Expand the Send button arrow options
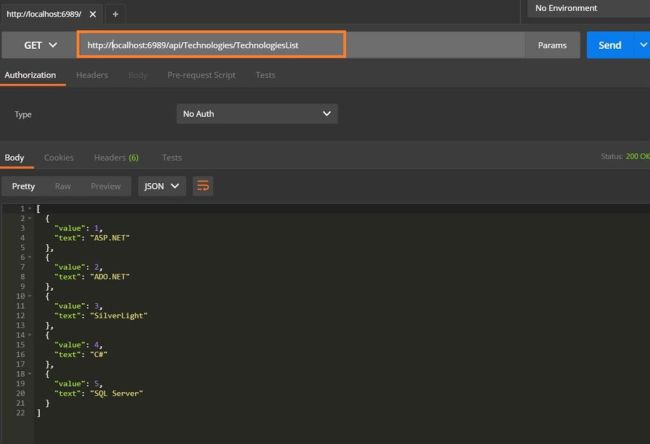Image resolution: width=650 pixels, height=444 pixels. pos(642,45)
